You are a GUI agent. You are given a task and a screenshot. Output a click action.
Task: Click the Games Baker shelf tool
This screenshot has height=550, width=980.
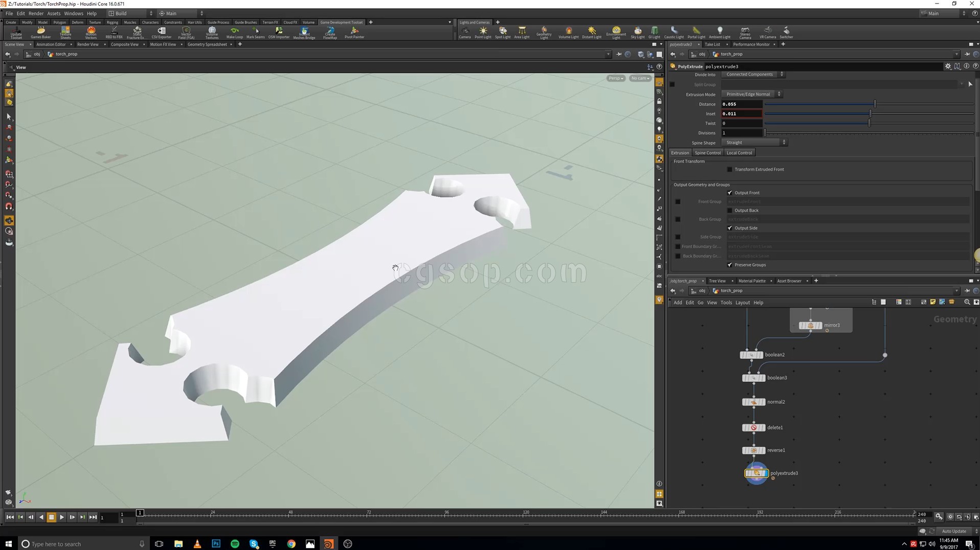[40, 32]
